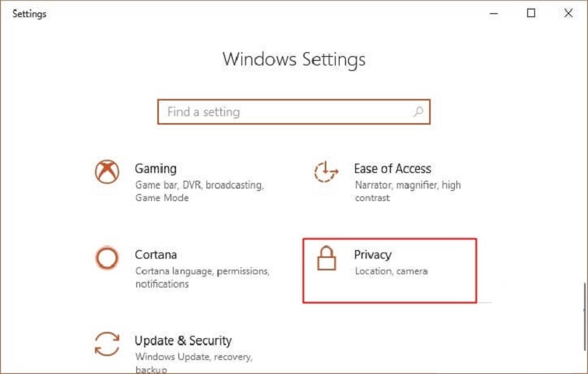Click the Cortana circle icon
The height and width of the screenshot is (374, 588).
(107, 258)
